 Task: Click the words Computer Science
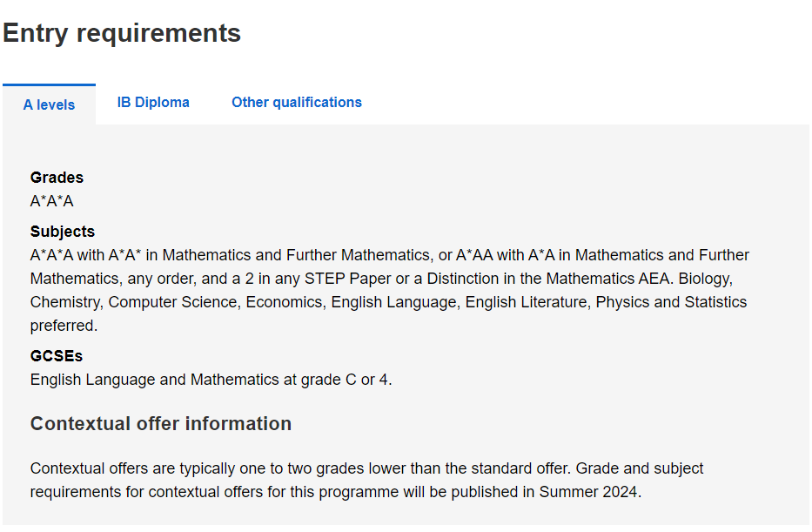point(172,302)
